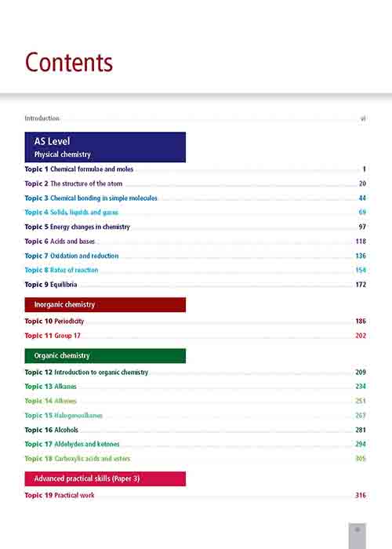Viewport: 392px width, 549px height.
Task: Select Topic 3 Chemical bonding in simple molecules
Action: [195, 198]
